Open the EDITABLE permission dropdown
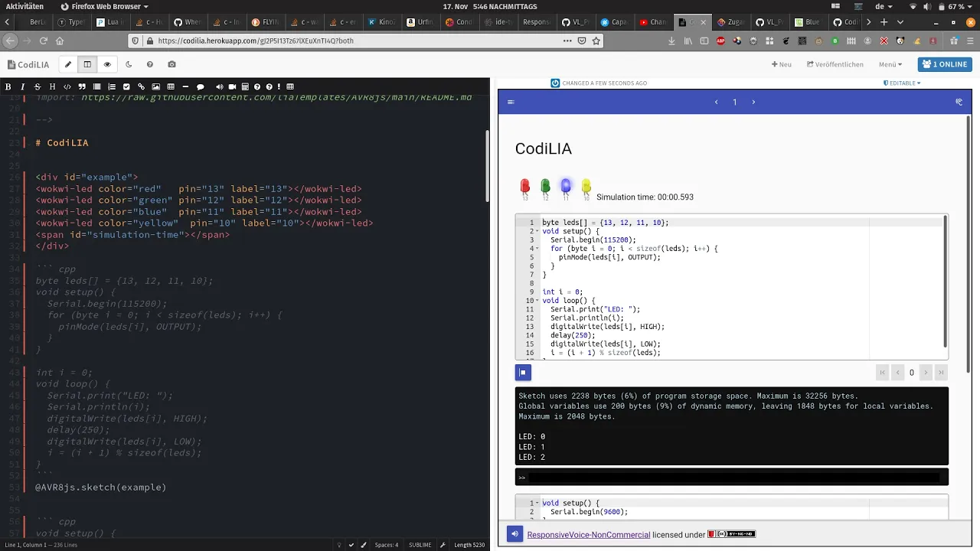The height and width of the screenshot is (551, 980). pos(902,83)
